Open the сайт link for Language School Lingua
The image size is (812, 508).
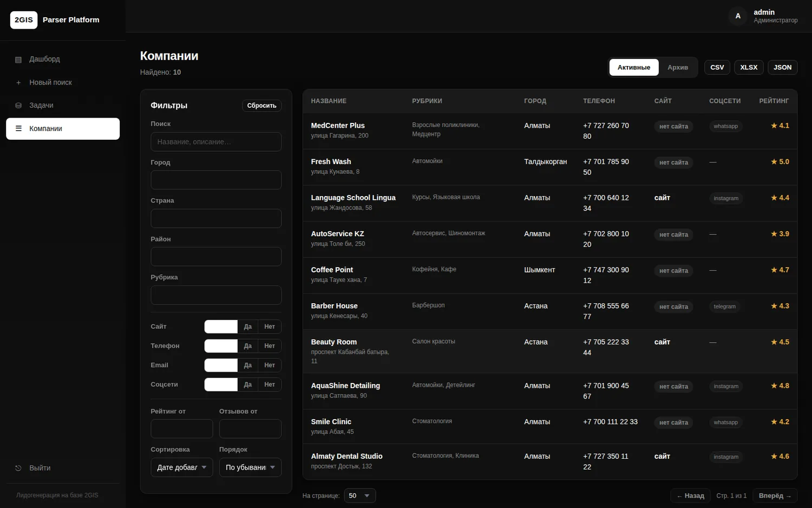pos(662,198)
